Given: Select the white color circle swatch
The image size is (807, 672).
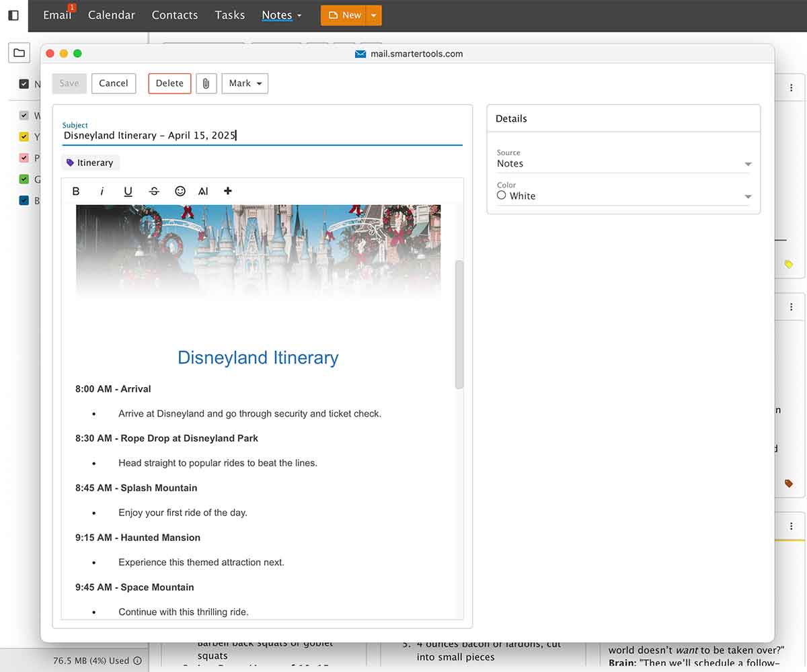Looking at the screenshot, I should 501,195.
